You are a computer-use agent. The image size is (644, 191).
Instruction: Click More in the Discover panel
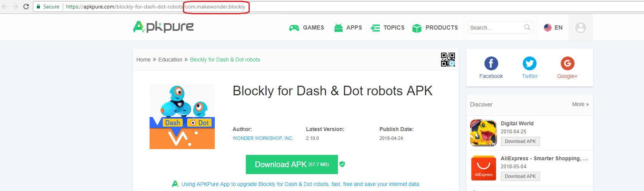pyautogui.click(x=580, y=104)
